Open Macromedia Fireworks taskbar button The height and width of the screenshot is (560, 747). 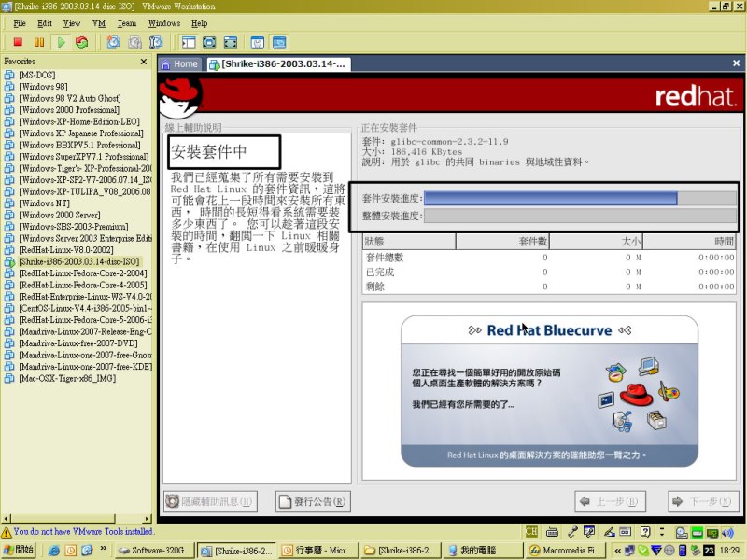point(565,551)
